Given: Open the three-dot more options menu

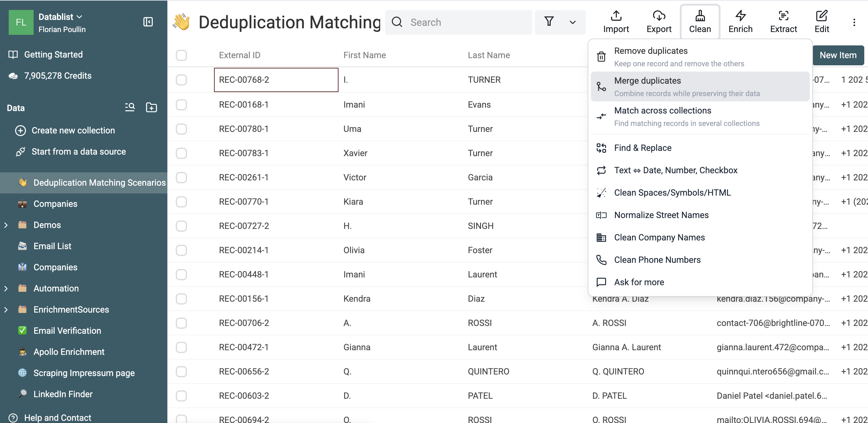Looking at the screenshot, I should coord(854,22).
